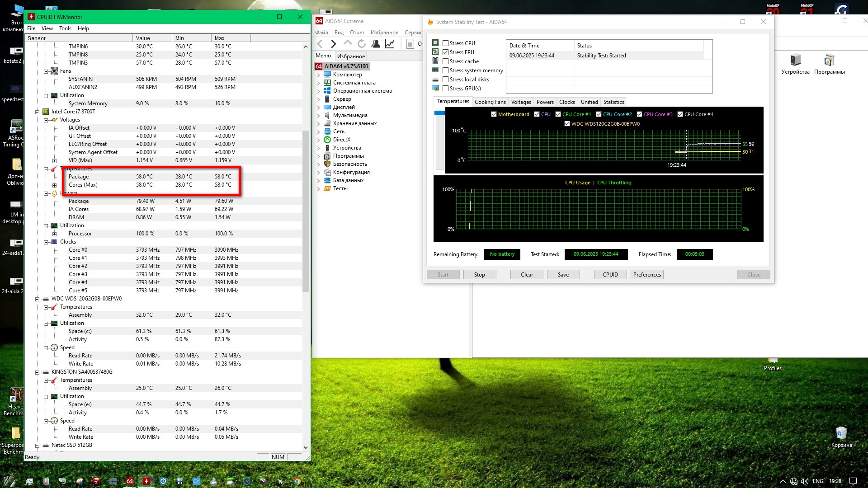Uncheck the Stress FPU checkbox
868x488 pixels.
(446, 52)
